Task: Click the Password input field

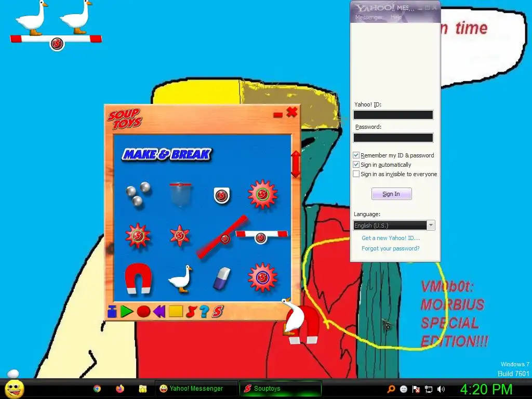Action: [x=393, y=137]
